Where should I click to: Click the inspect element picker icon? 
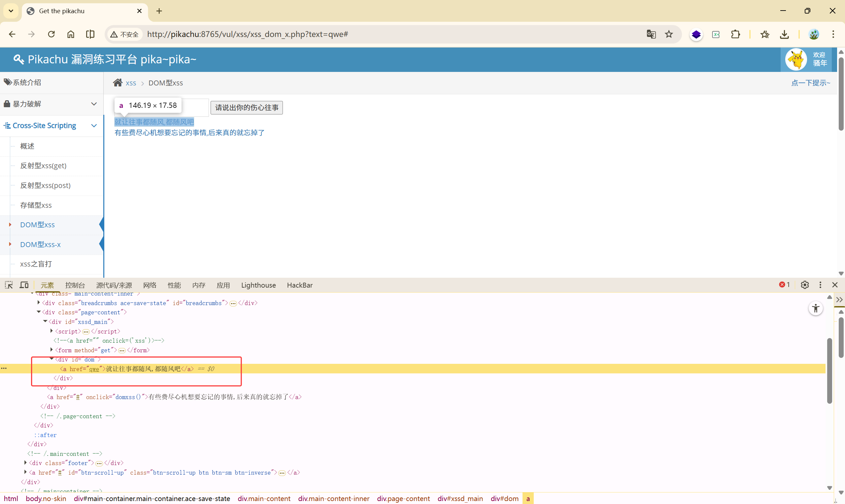click(9, 285)
